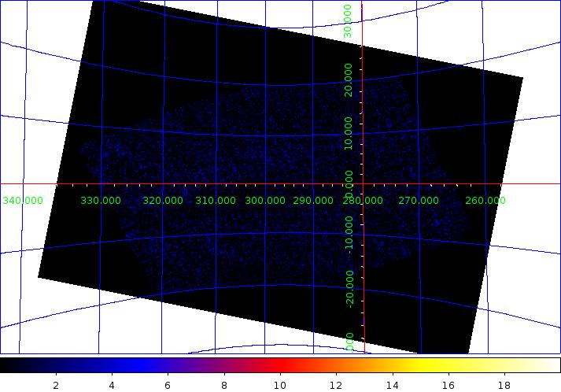Click colorbar tick value 6
Viewport: 561px width, 392px height.
click(168, 385)
